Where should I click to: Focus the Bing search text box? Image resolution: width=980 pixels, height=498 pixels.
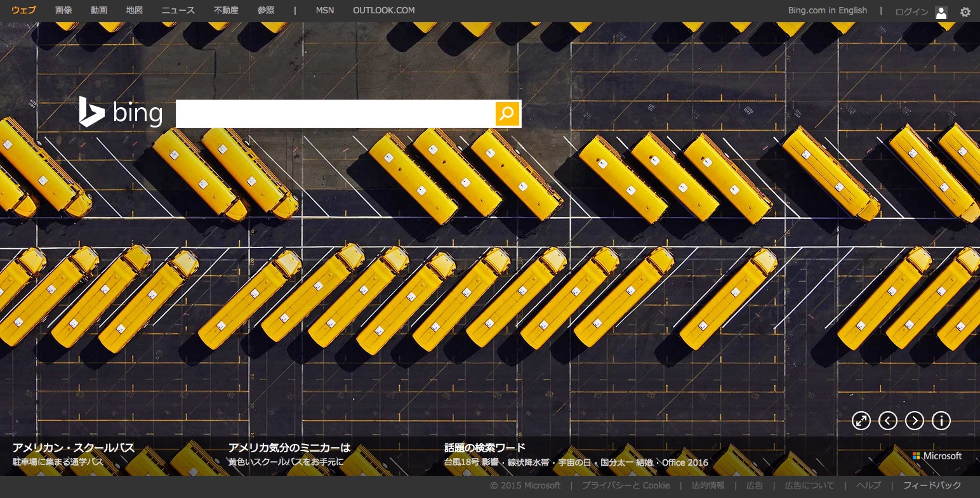coord(335,114)
